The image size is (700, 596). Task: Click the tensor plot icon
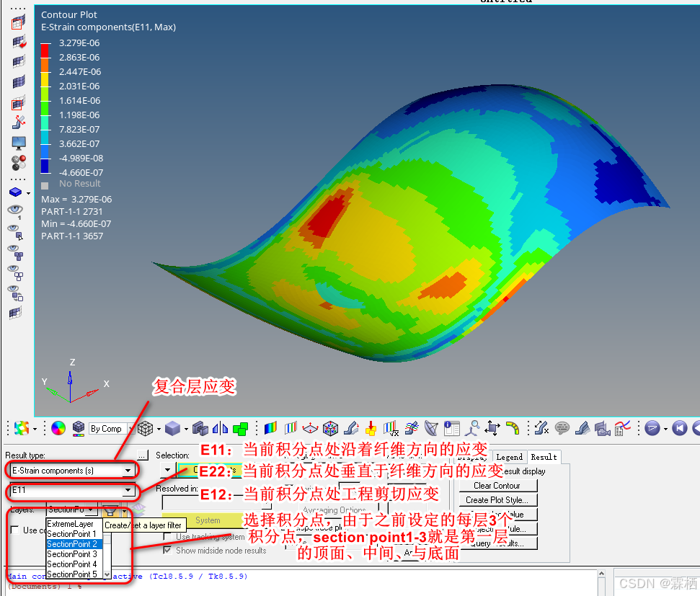[310, 428]
